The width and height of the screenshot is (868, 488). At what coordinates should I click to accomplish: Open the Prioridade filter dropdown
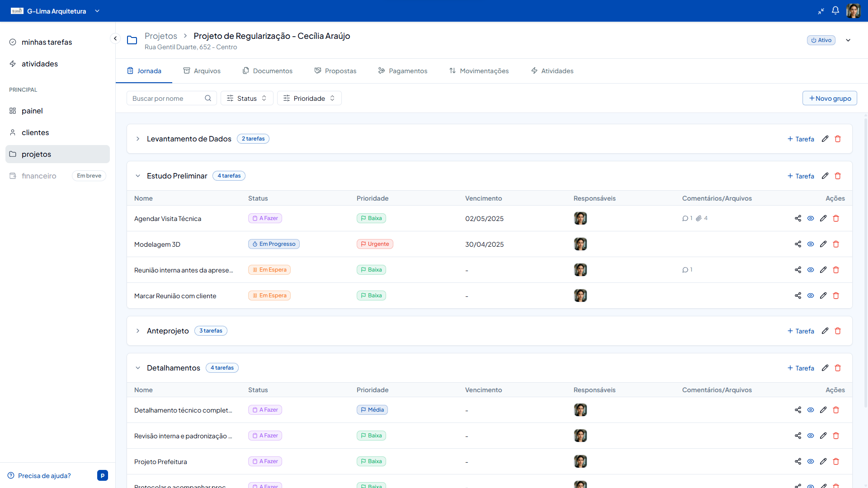309,98
